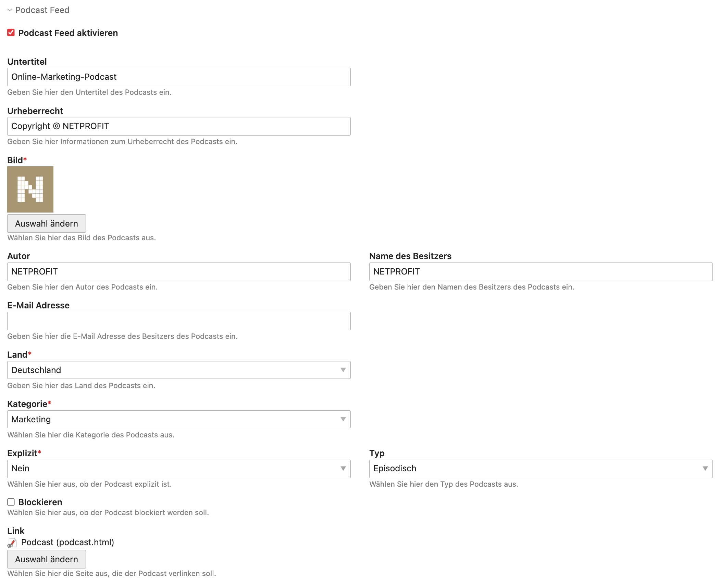Click the Podcast Feed section heading
The image size is (720, 588).
point(42,10)
